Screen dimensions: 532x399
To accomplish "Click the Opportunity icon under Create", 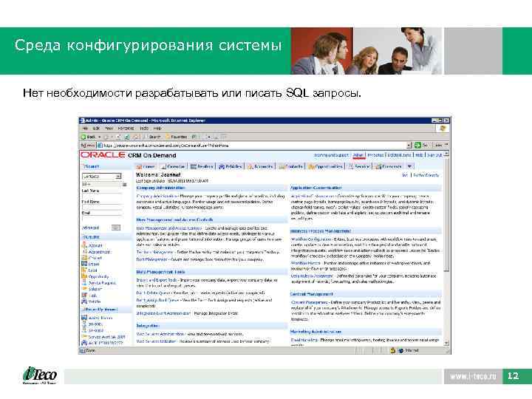I will 84,276.
